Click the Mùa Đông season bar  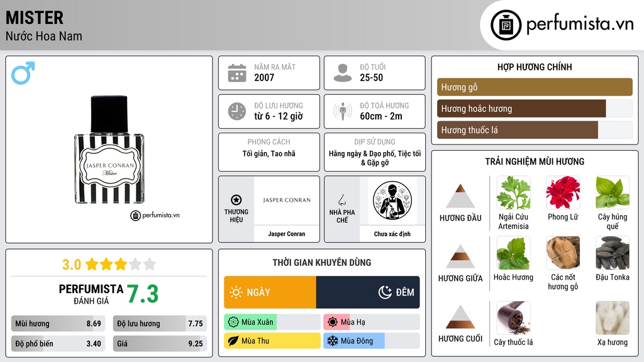pos(372,341)
